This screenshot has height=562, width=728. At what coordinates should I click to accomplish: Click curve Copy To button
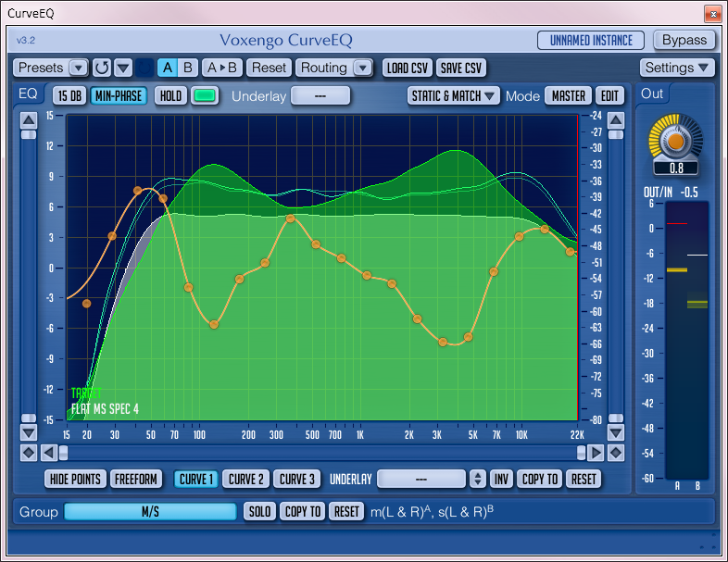click(539, 479)
